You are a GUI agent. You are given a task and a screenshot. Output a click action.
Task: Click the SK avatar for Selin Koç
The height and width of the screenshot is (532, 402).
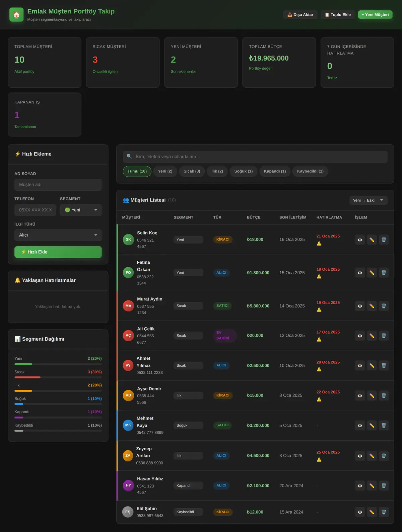(x=128, y=240)
